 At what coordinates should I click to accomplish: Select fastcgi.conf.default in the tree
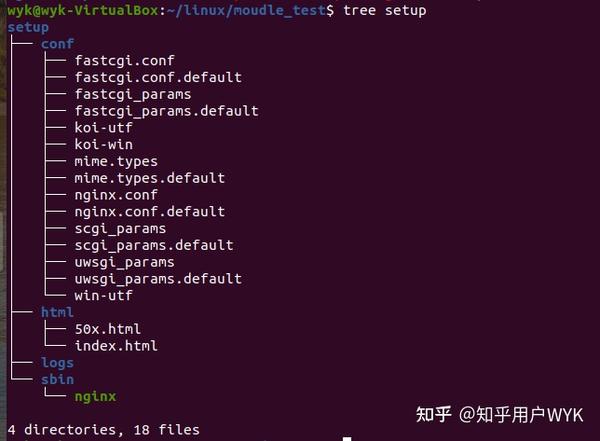(x=158, y=77)
